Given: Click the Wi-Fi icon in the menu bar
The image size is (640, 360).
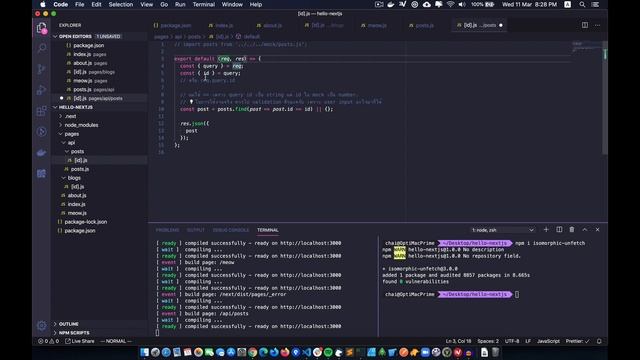Looking at the screenshot, I should pos(450,4).
